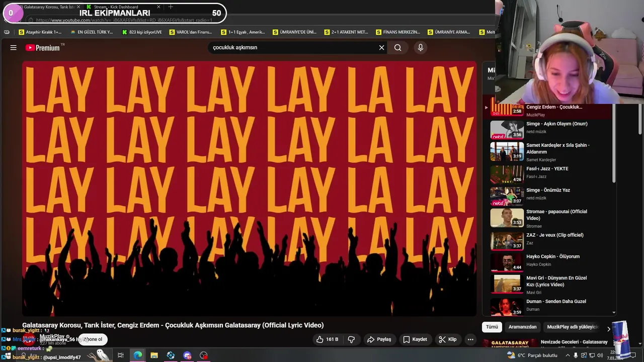The width and height of the screenshot is (644, 362).
Task: Open Ataşehir Kiralık 1+... bookmark
Action: [40, 32]
